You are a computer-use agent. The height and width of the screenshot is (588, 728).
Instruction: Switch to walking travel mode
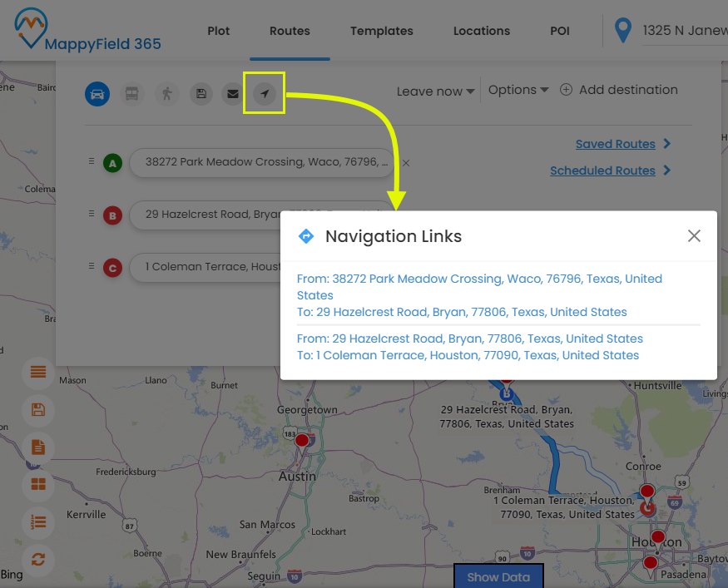pyautogui.click(x=166, y=94)
